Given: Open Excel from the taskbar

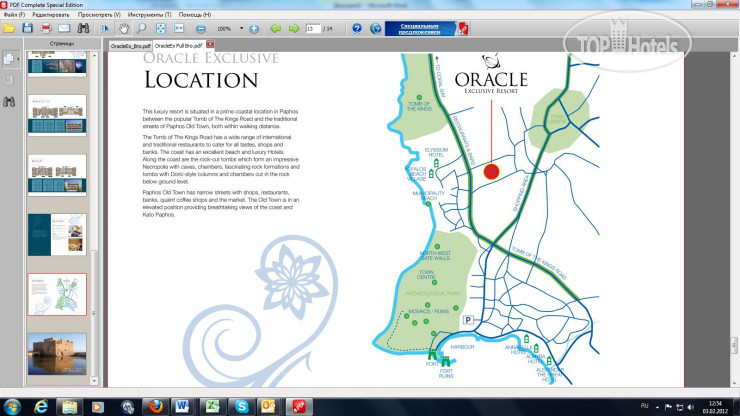Looking at the screenshot, I should point(212,407).
